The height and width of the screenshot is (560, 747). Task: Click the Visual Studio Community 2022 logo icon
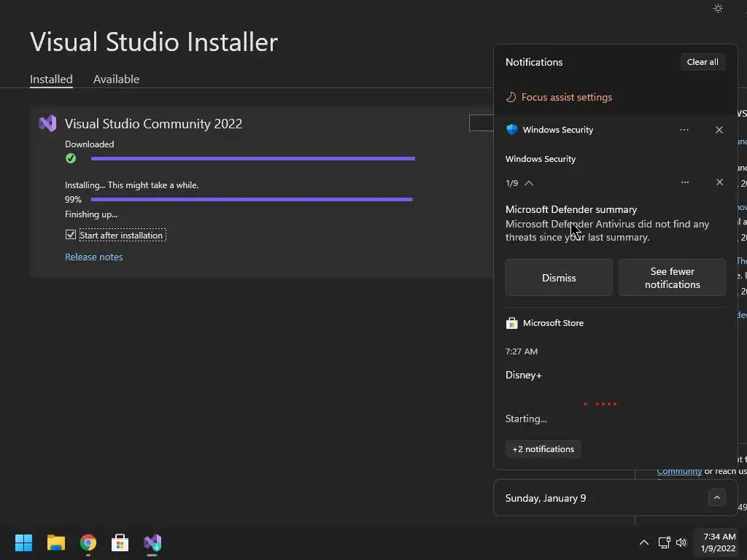(47, 123)
